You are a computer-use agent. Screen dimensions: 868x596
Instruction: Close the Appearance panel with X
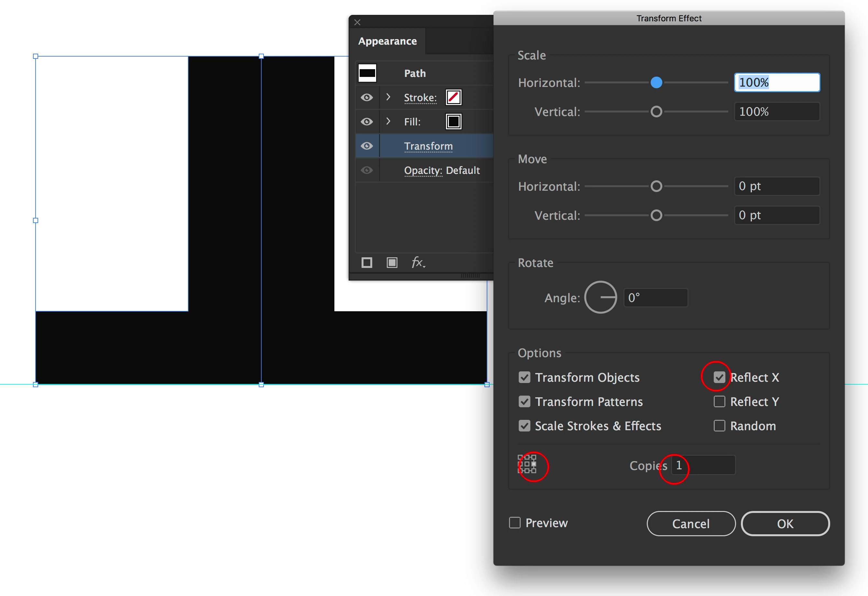357,22
